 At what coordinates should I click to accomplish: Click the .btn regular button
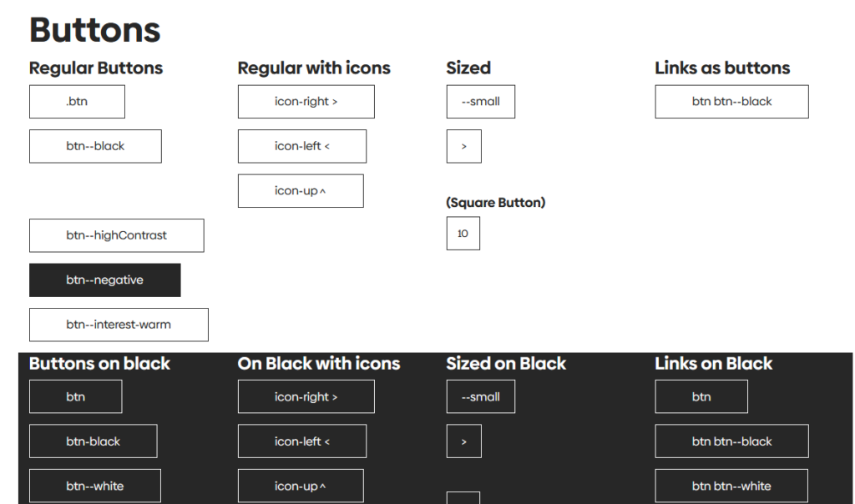tap(77, 102)
